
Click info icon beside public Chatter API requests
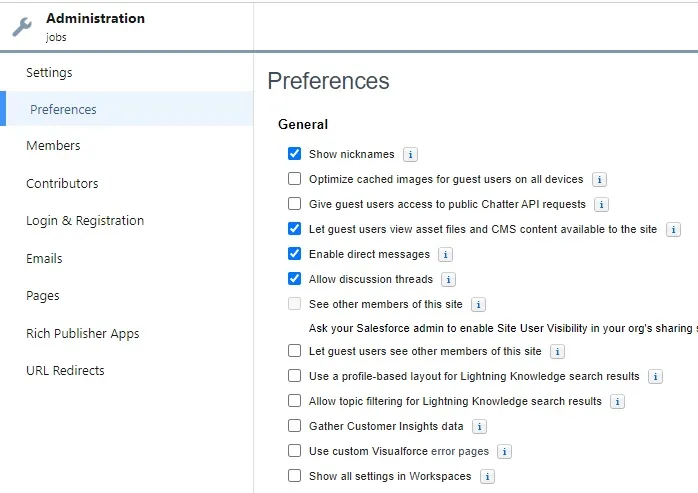(601, 204)
